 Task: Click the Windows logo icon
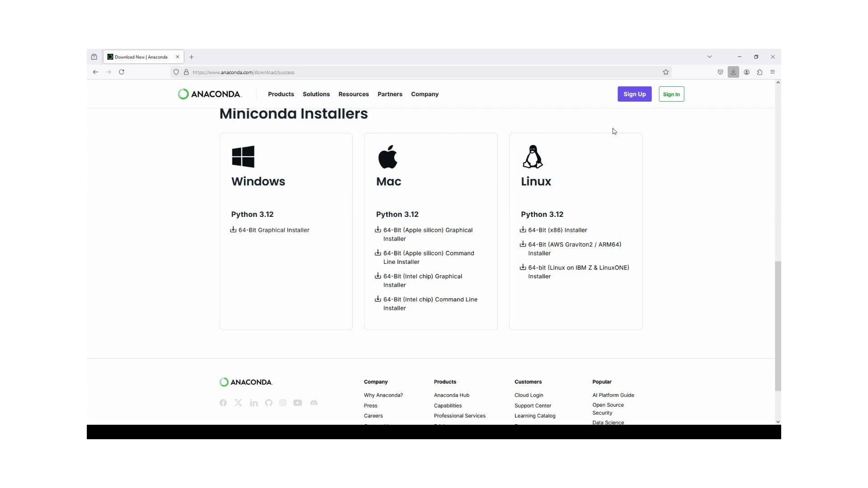point(243,157)
